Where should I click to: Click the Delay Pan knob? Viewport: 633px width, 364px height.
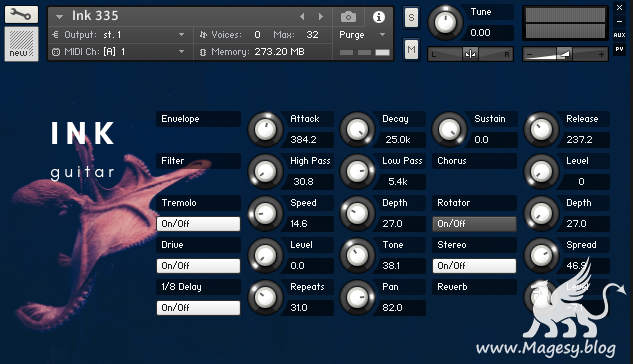point(357,297)
